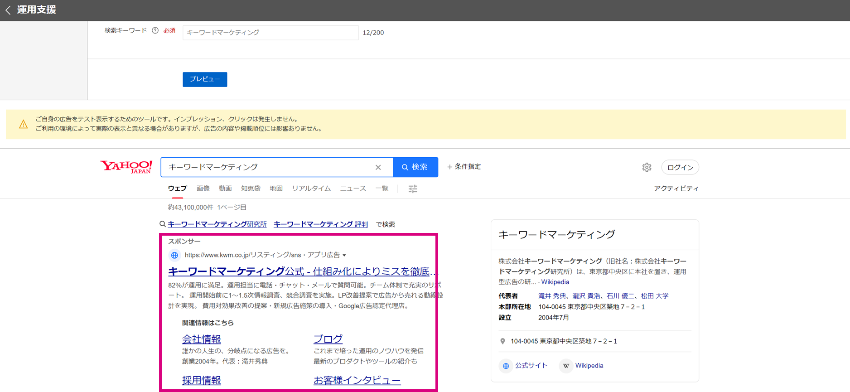Switch to the リアルタイム tab
Image resolution: width=850 pixels, height=392 pixels.
pyautogui.click(x=311, y=189)
